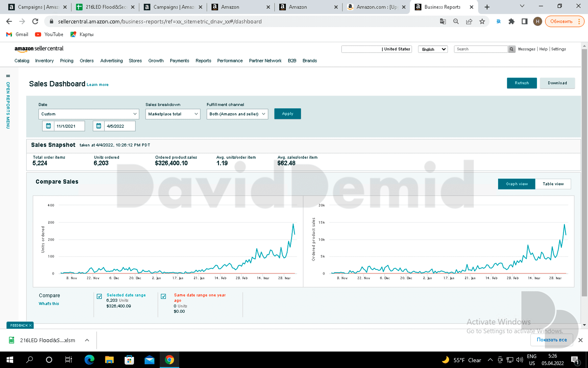588x368 pixels.
Task: Click the amazon seller central logo
Action: pos(39,49)
